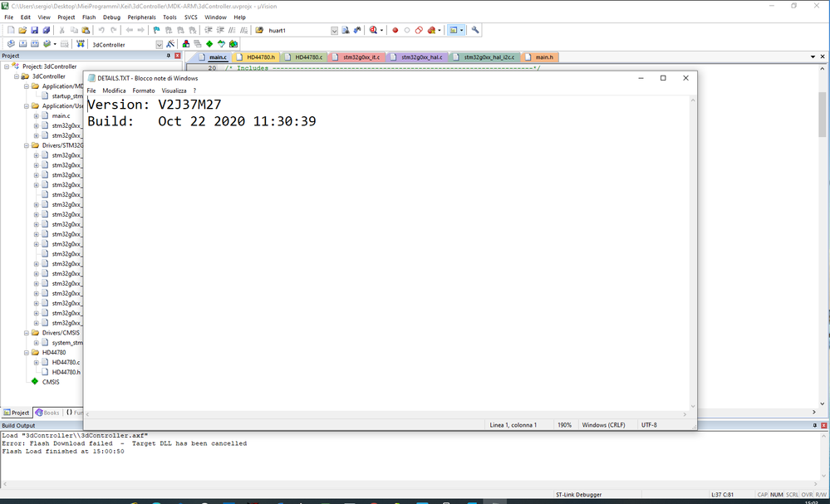Select CMSIS component in project tree
Image resolution: width=830 pixels, height=504 pixels.
coord(51,382)
